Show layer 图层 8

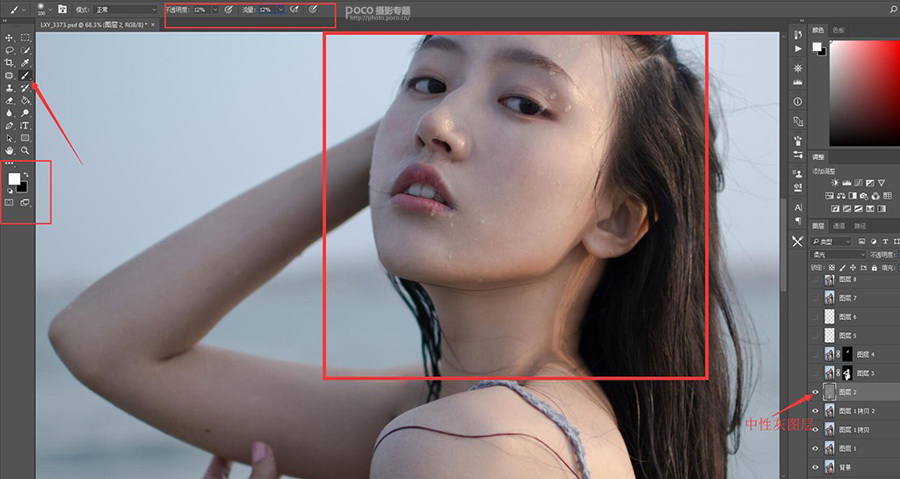pos(815,279)
